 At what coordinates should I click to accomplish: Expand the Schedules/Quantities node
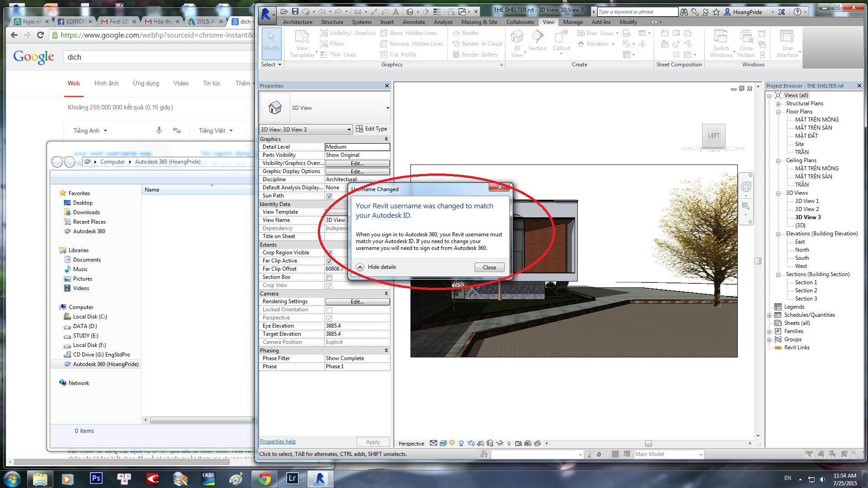(769, 315)
